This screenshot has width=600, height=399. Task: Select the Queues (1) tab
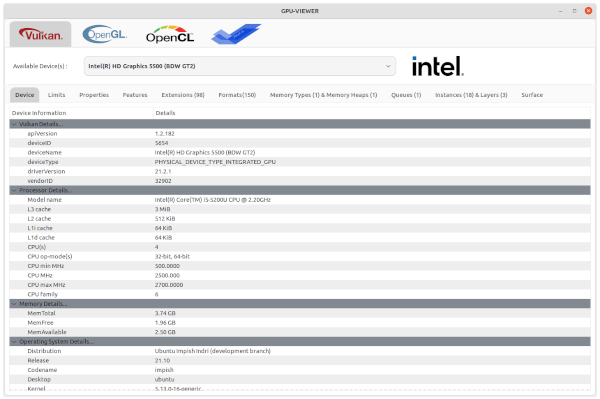(406, 95)
